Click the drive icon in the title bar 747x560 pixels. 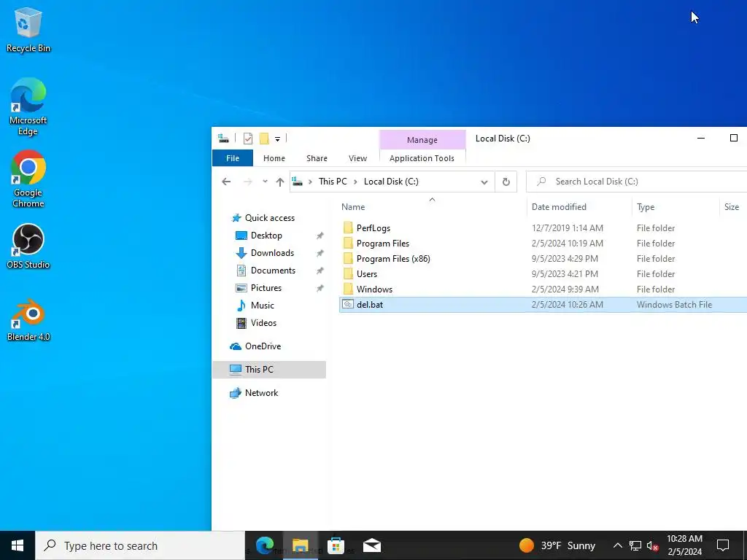click(223, 139)
